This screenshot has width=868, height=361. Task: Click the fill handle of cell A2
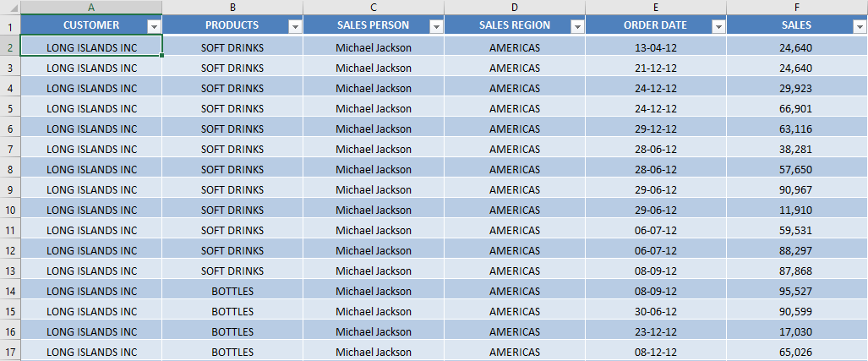coord(161,55)
